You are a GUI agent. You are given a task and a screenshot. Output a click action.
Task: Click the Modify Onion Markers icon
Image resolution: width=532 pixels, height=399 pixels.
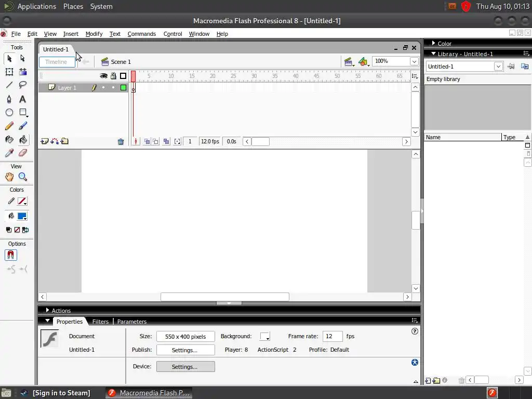tap(177, 141)
